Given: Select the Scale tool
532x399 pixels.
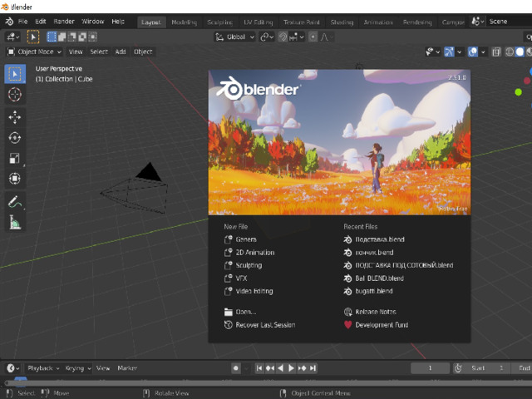Looking at the screenshot, I should point(15,158).
